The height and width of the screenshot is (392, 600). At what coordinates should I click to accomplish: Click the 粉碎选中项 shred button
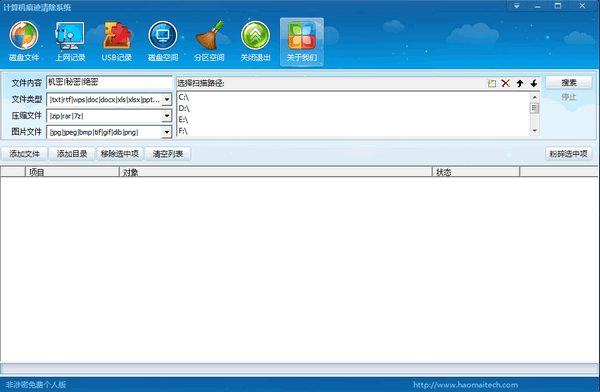click(x=569, y=154)
